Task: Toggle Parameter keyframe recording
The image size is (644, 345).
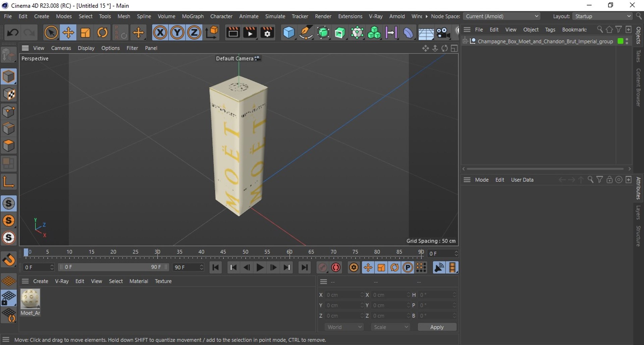Action: click(408, 267)
